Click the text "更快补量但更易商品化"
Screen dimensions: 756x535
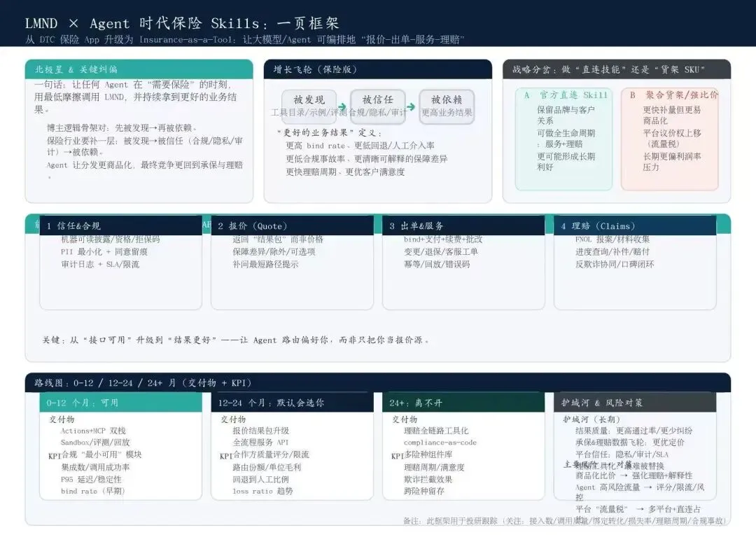tap(671, 116)
